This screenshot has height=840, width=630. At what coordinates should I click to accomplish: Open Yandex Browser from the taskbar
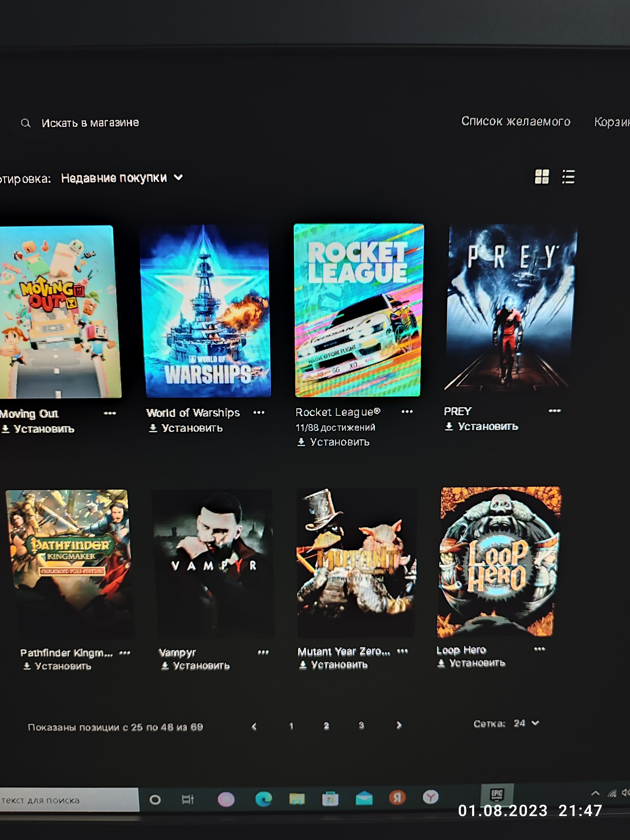coord(431,797)
